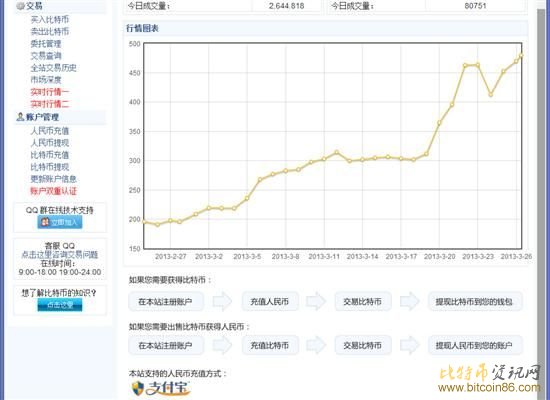Click the 80751 volume value
This screenshot has width=550, height=400.
(x=475, y=6)
